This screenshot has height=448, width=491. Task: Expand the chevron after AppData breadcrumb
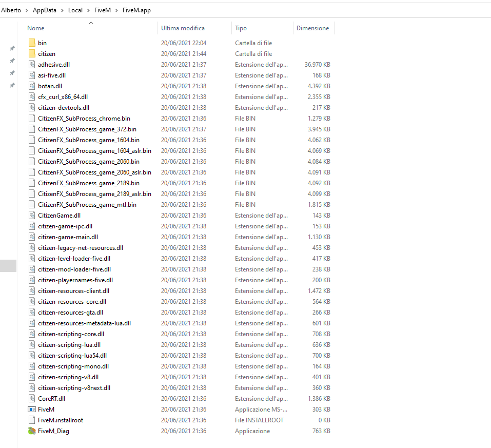(62, 10)
